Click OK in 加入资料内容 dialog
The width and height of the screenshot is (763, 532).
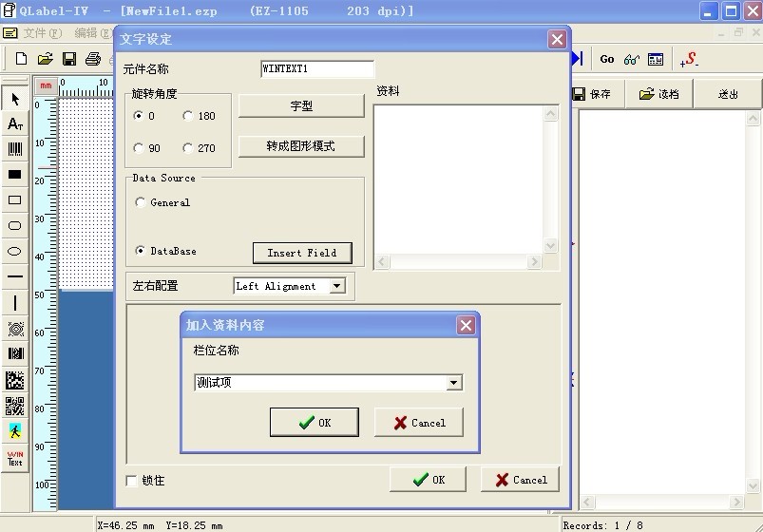click(x=315, y=423)
